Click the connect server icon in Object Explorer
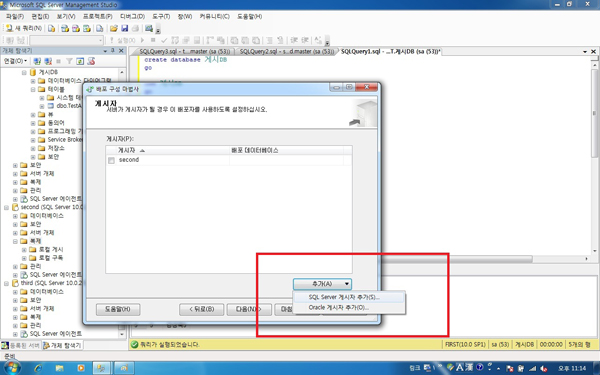This screenshot has width=600, height=375. (37, 61)
